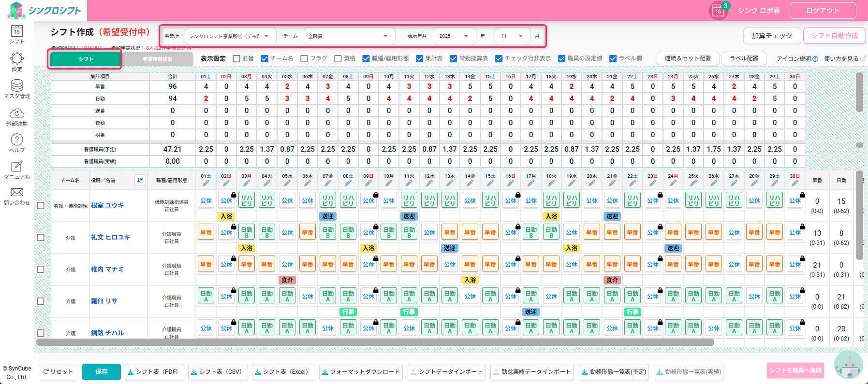Viewport: 868px width, 384px height.
Task: Uncheck the チーム名 display checkbox
Action: click(x=265, y=58)
